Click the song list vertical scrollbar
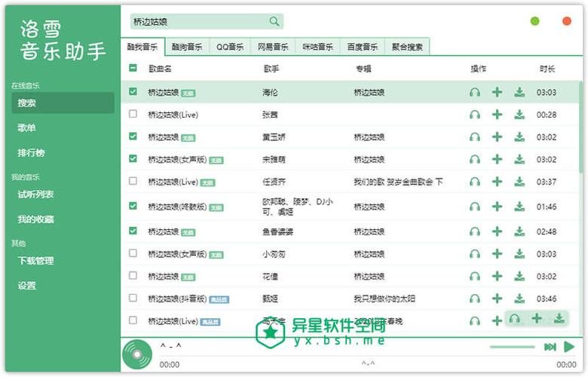This screenshot has height=377, width=588. (x=581, y=127)
